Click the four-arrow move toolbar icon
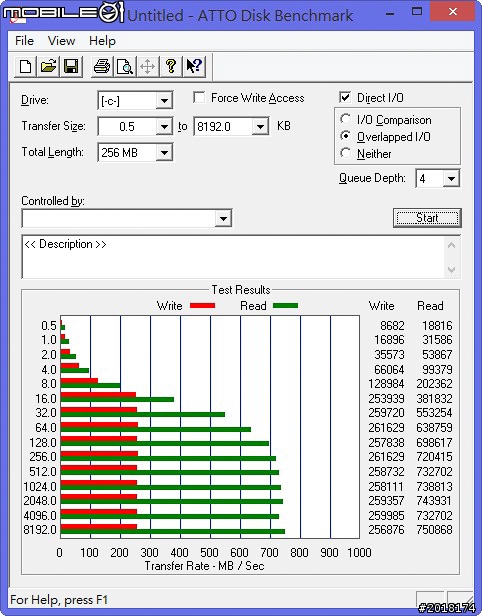Viewport: 482px width, 616px height. point(148,66)
